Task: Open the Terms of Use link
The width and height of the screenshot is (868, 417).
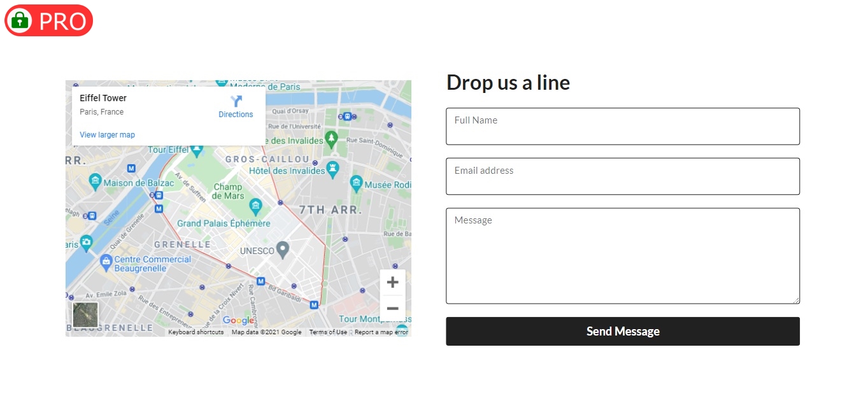Action: [x=328, y=332]
